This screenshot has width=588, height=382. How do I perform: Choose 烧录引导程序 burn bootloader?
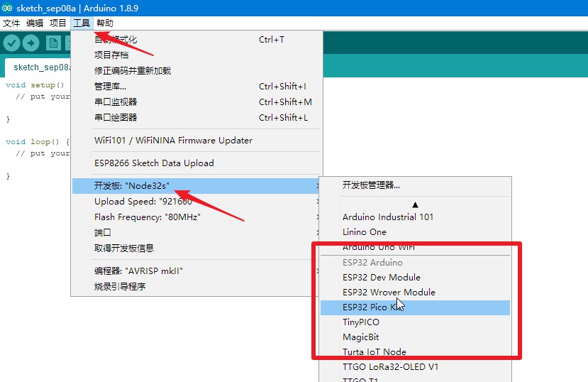coord(196,287)
